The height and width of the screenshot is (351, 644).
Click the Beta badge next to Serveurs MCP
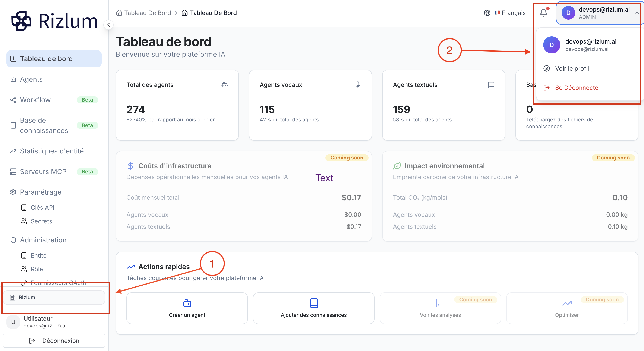coord(87,172)
